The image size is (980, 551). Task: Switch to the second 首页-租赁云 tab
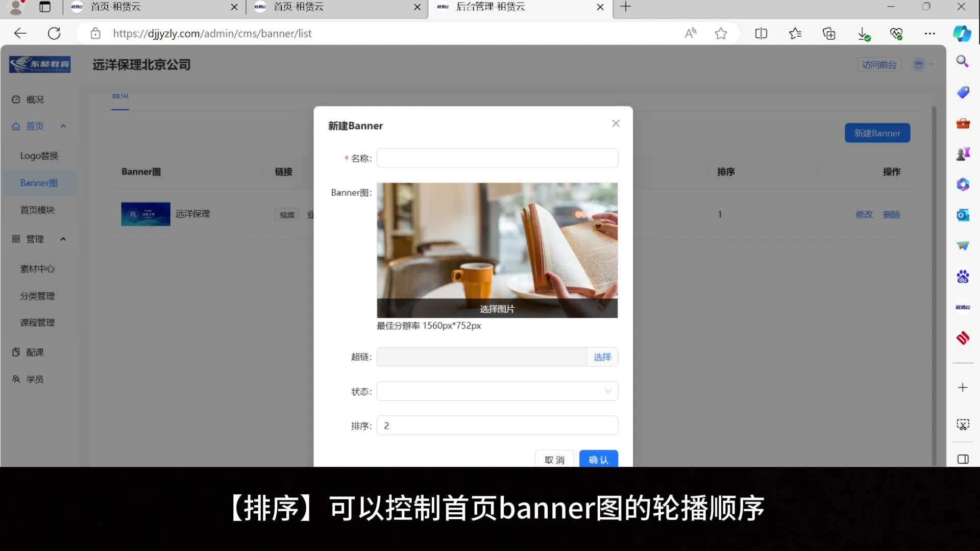(x=299, y=7)
